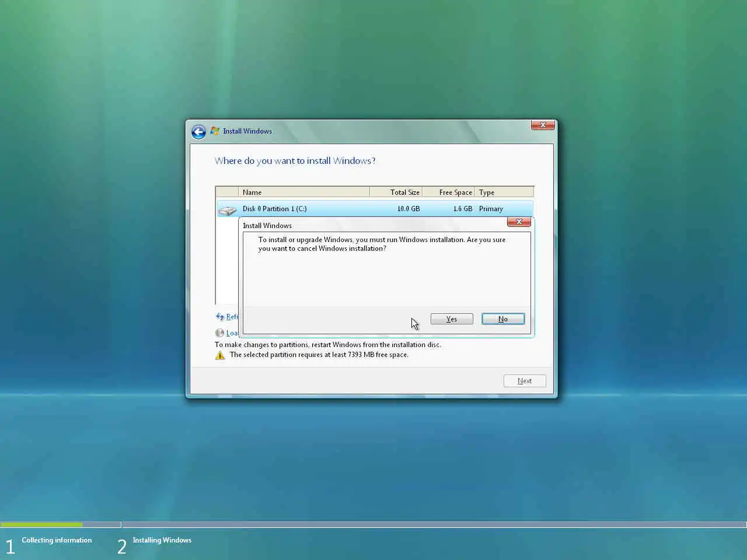Click the blue back arrow icon
747x560 pixels.
(198, 132)
